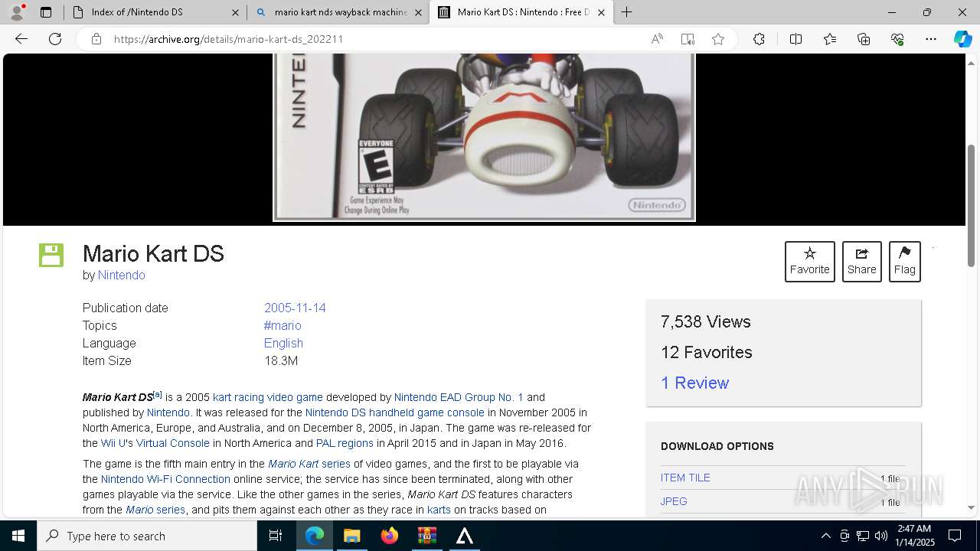Open the 2005-11-14 publication date link
The height and width of the screenshot is (551, 980).
(x=295, y=308)
